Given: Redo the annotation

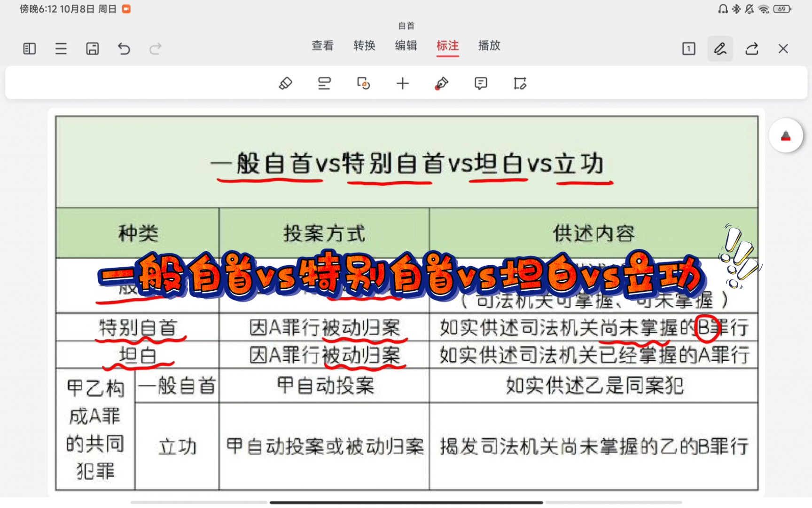Looking at the screenshot, I should (156, 48).
